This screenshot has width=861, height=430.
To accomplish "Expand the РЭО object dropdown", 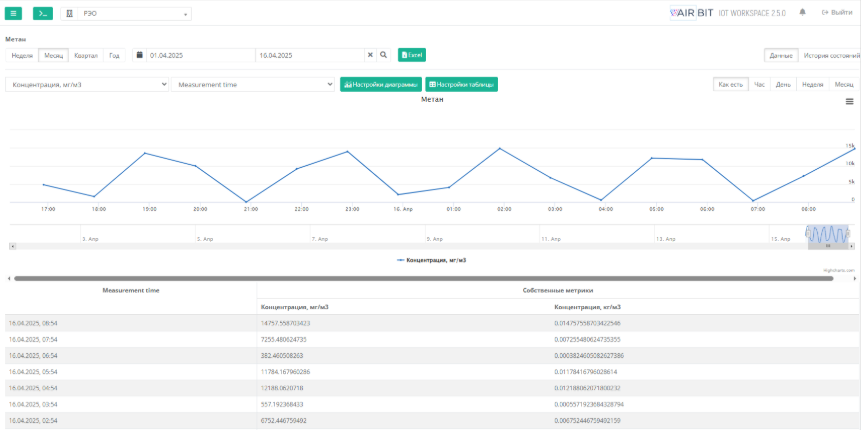I will point(127,14).
